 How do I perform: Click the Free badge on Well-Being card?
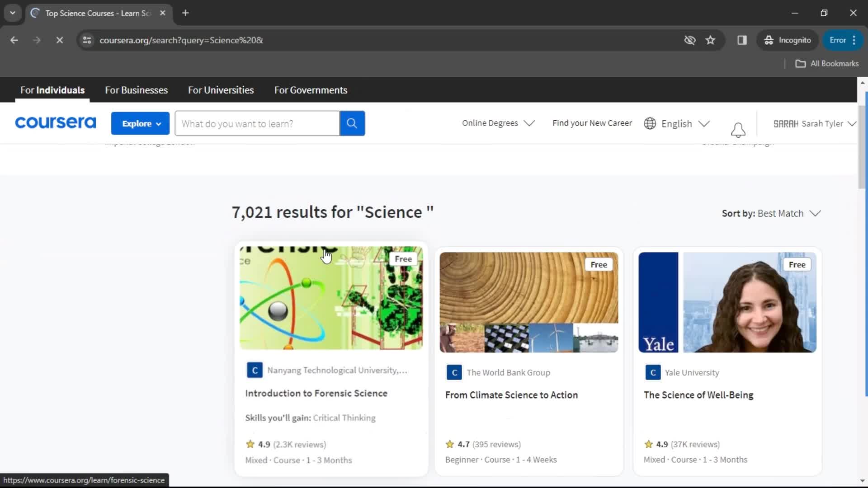pos(797,264)
